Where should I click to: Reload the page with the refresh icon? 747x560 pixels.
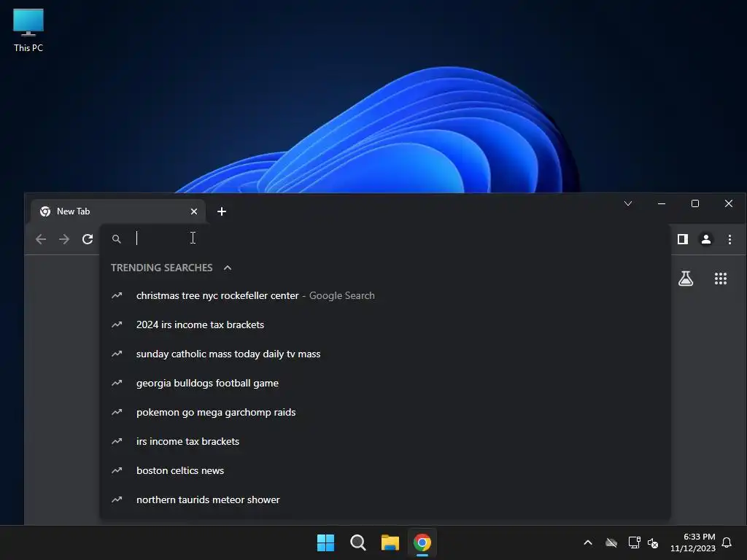tap(88, 239)
